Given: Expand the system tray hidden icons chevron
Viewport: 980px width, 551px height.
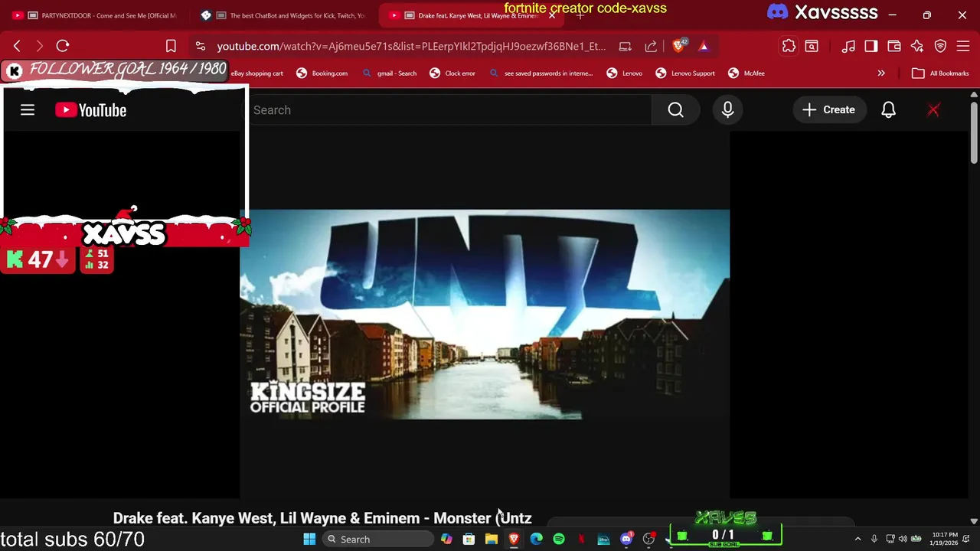Looking at the screenshot, I should 857,539.
